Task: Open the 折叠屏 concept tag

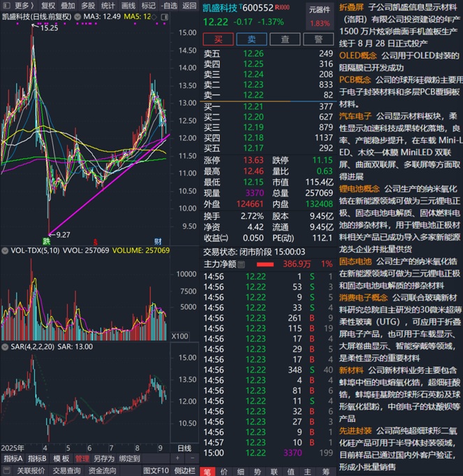Action: (x=351, y=7)
